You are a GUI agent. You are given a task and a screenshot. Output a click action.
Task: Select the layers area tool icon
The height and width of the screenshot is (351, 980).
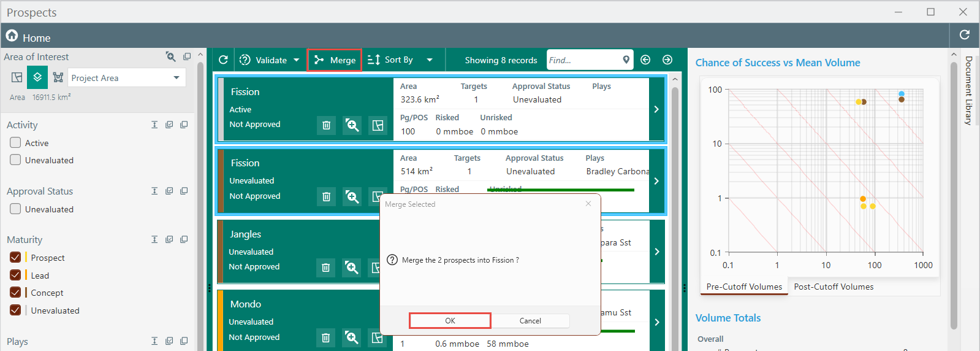tap(37, 77)
